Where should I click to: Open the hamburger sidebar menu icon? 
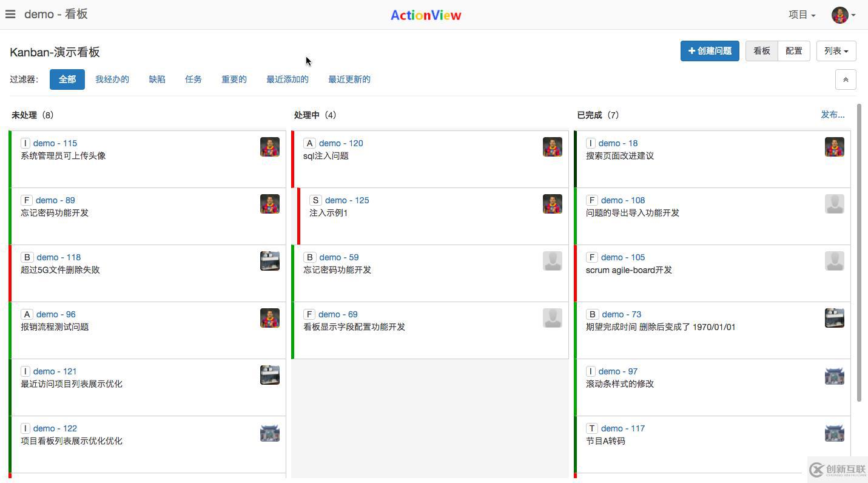[x=10, y=14]
